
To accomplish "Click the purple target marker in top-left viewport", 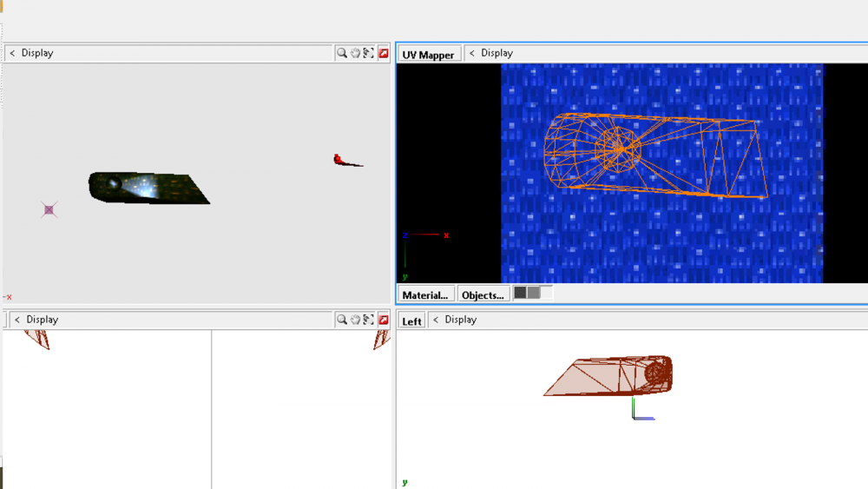I will (x=49, y=209).
